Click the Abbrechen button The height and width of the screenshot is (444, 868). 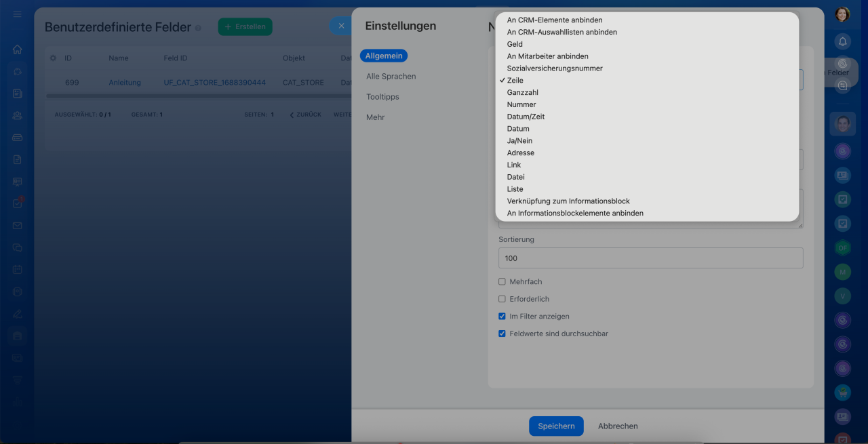618,426
